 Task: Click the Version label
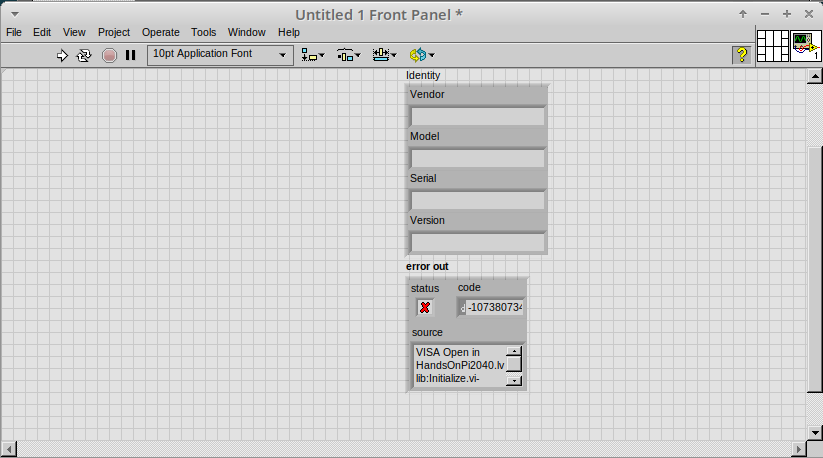pyautogui.click(x=427, y=220)
